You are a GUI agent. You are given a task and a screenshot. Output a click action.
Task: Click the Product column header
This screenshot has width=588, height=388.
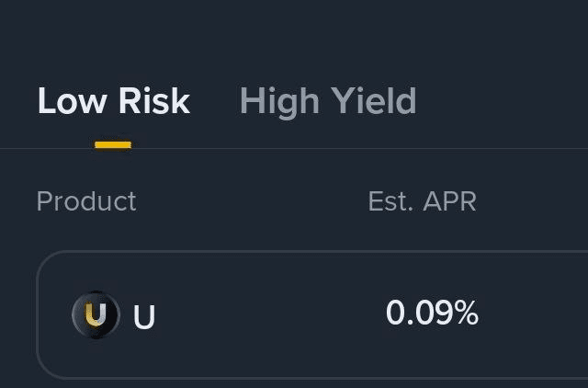coord(86,201)
